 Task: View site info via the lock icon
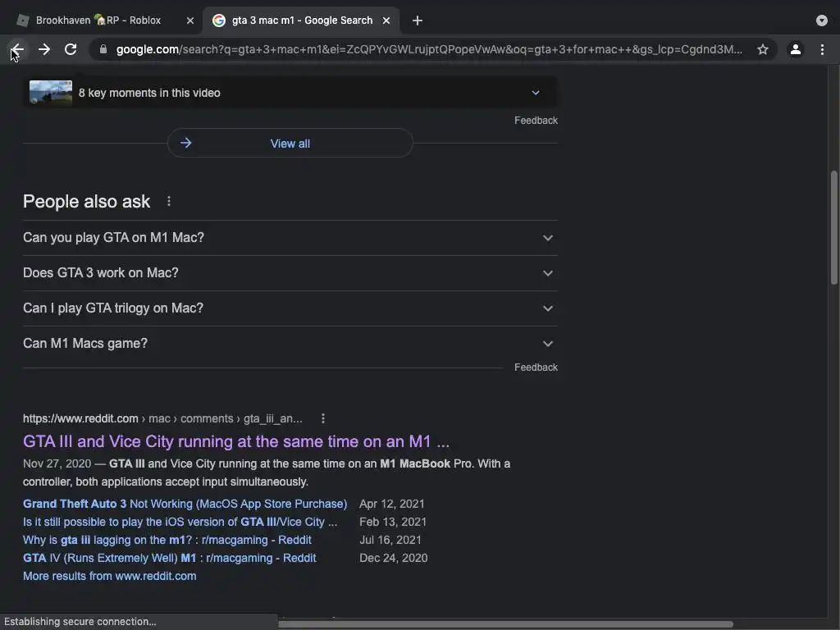click(x=103, y=49)
